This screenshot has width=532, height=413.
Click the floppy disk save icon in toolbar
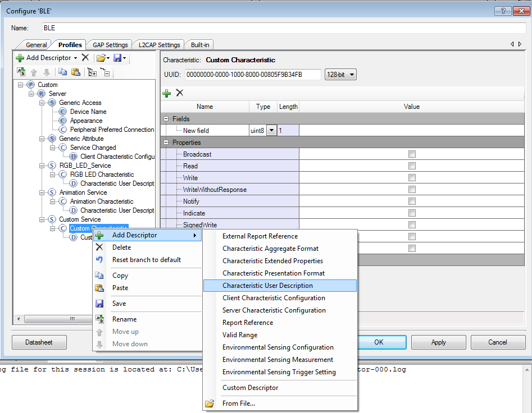[117, 58]
